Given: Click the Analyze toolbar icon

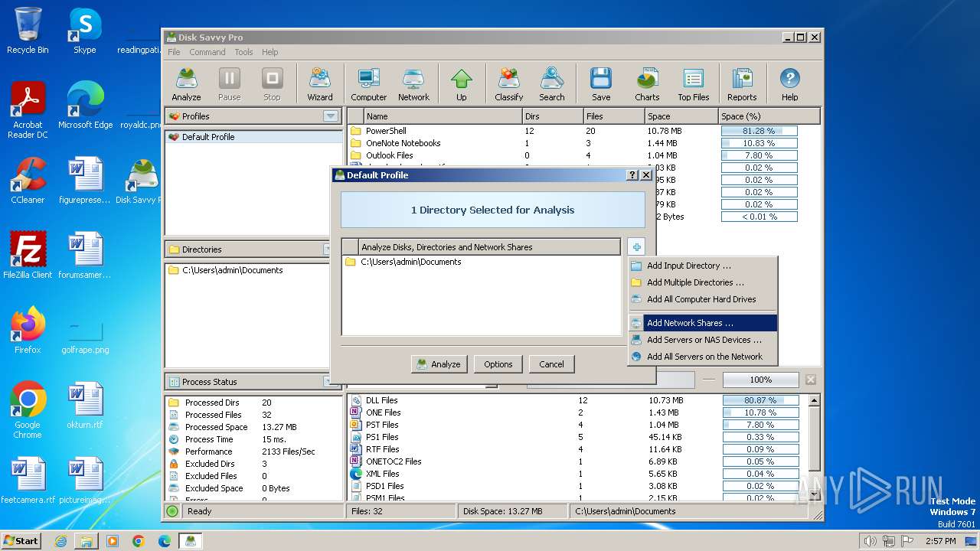Looking at the screenshot, I should tap(186, 84).
